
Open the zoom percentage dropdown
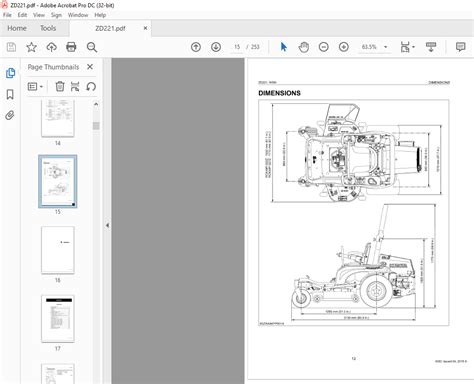pyautogui.click(x=386, y=47)
